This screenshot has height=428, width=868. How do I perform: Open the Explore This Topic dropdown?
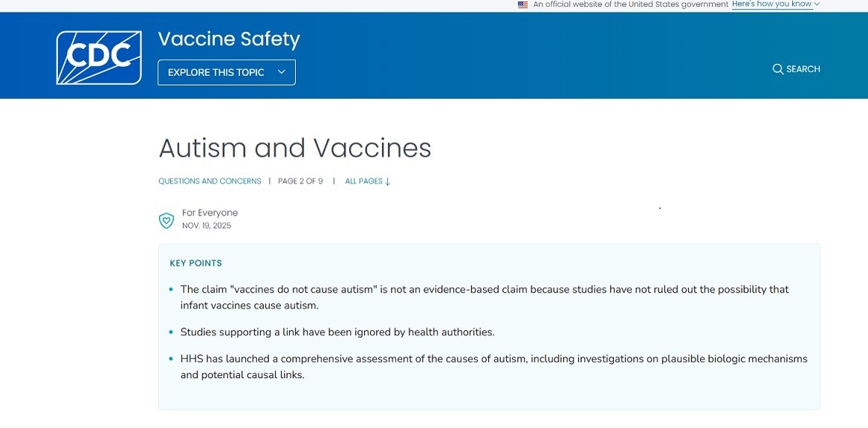coord(226,72)
